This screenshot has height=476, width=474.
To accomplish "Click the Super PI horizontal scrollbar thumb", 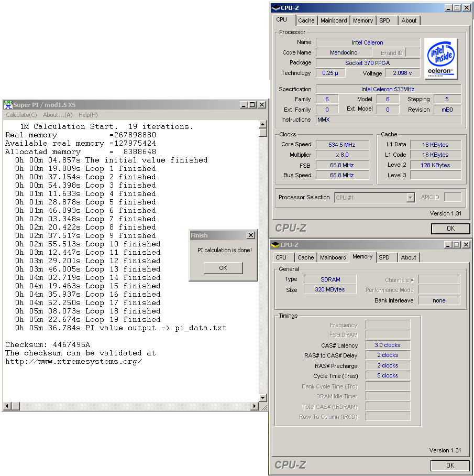I will click(16, 406).
